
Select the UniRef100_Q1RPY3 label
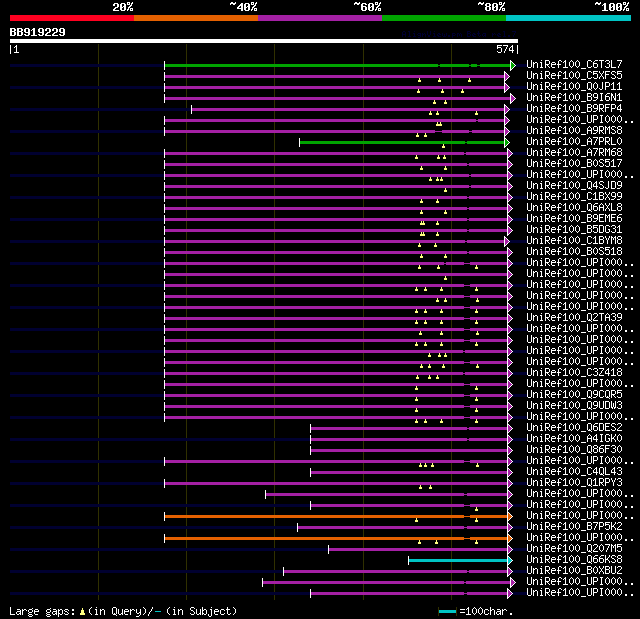point(574,483)
